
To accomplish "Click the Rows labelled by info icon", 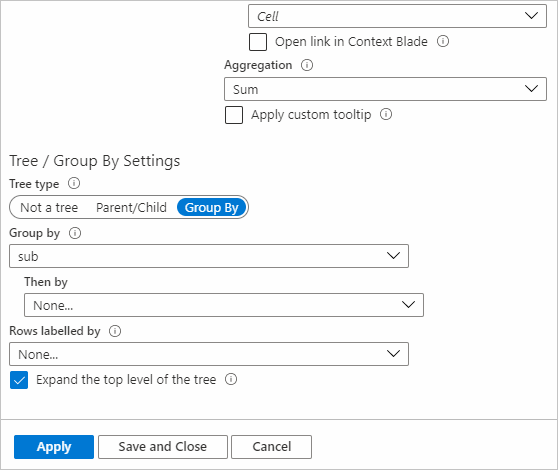I will pos(115,331).
